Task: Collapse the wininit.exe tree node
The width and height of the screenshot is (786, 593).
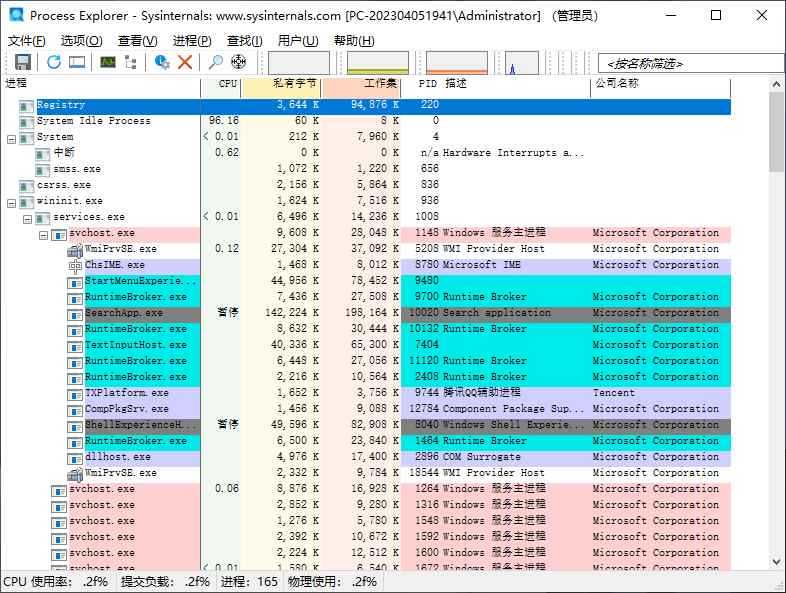Action: pyautogui.click(x=12, y=201)
